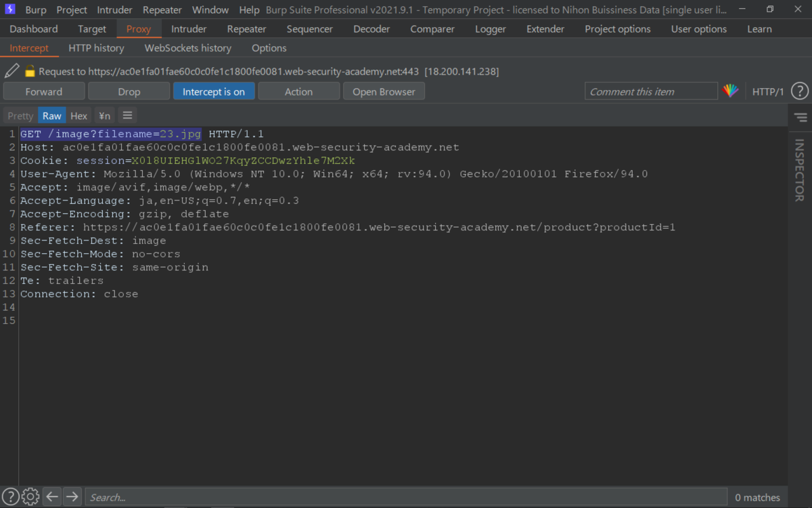Click the session cookie value
This screenshot has height=508, width=812.
(x=243, y=161)
